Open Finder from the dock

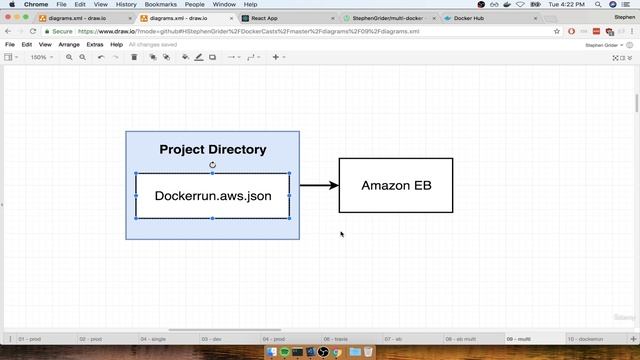(271, 352)
